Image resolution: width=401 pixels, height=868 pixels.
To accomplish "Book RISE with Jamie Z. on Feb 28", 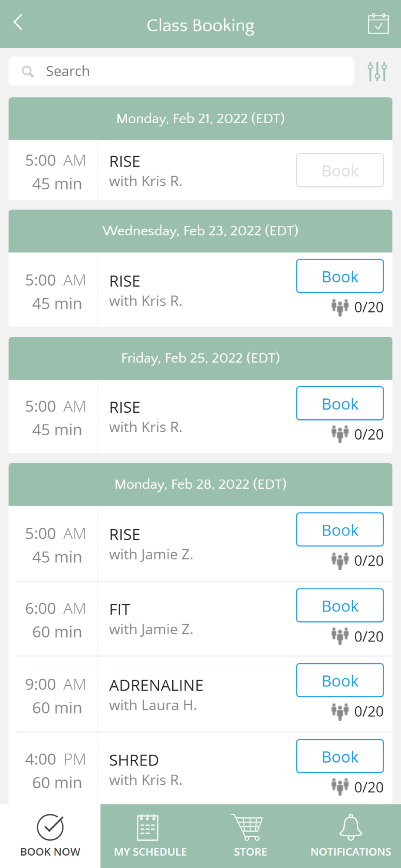I will (x=340, y=529).
